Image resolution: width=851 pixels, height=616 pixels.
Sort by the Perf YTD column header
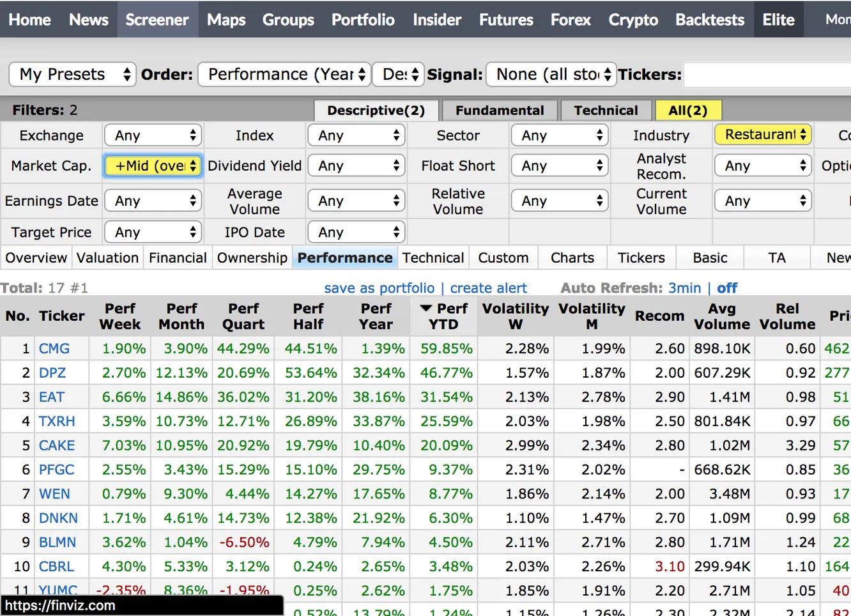click(444, 316)
